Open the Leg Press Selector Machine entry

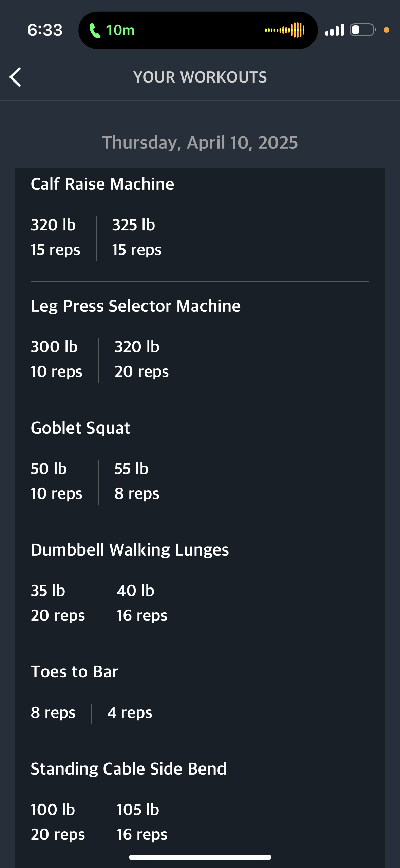[x=136, y=306]
